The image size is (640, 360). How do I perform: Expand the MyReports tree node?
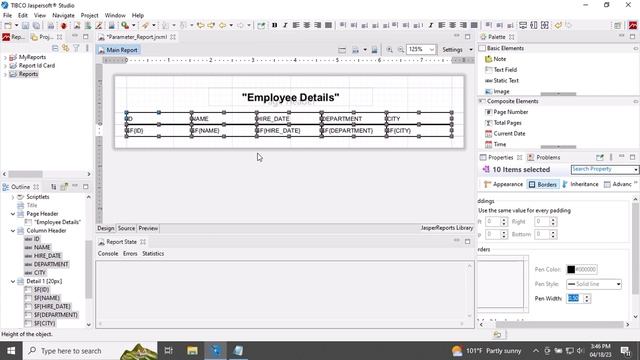(5, 58)
